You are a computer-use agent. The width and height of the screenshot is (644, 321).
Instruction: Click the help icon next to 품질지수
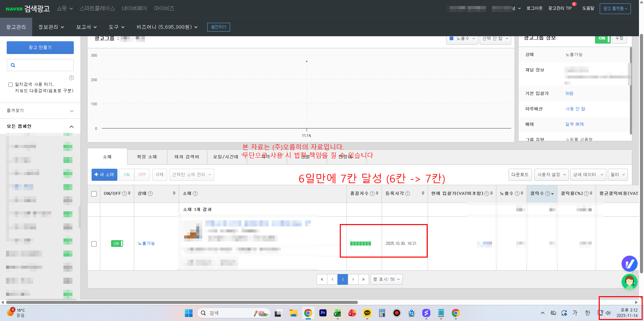(372, 194)
